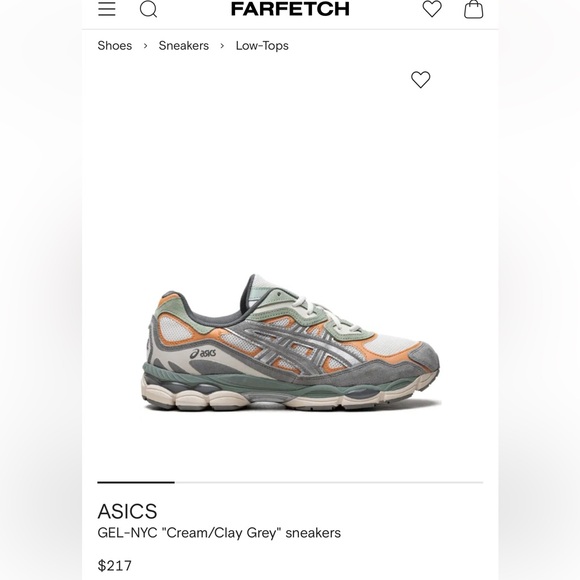
Task: Click the light grey part of the image progress track
Action: [329, 482]
